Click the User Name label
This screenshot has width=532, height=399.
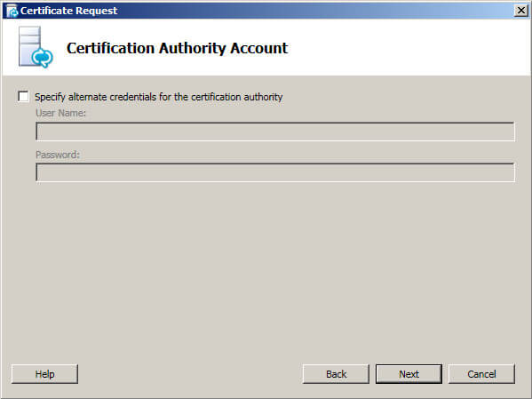point(60,113)
